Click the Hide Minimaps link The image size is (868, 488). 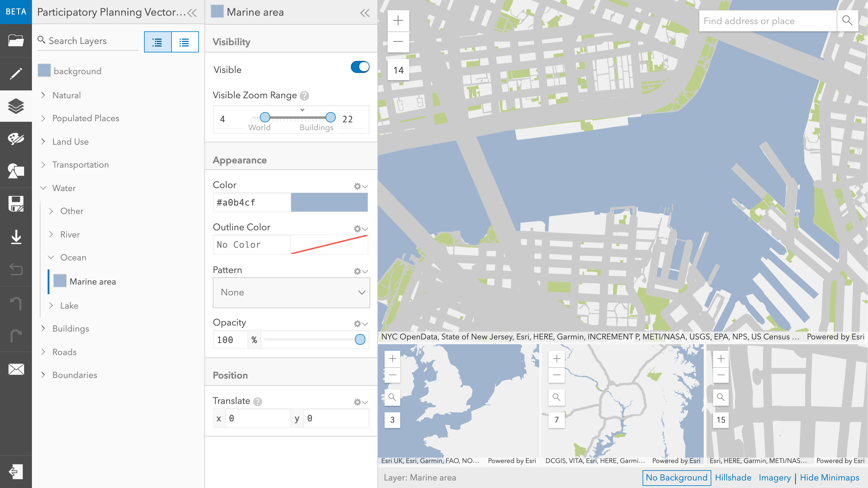[829, 477]
